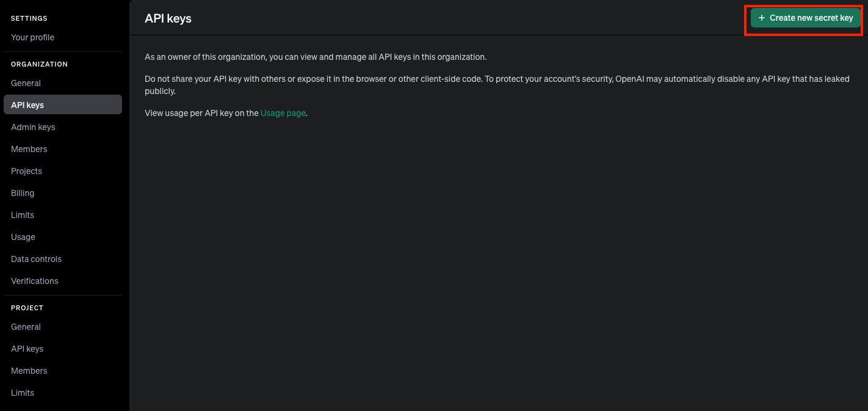Select API keys under Organization
868x411 pixels.
[x=27, y=105]
